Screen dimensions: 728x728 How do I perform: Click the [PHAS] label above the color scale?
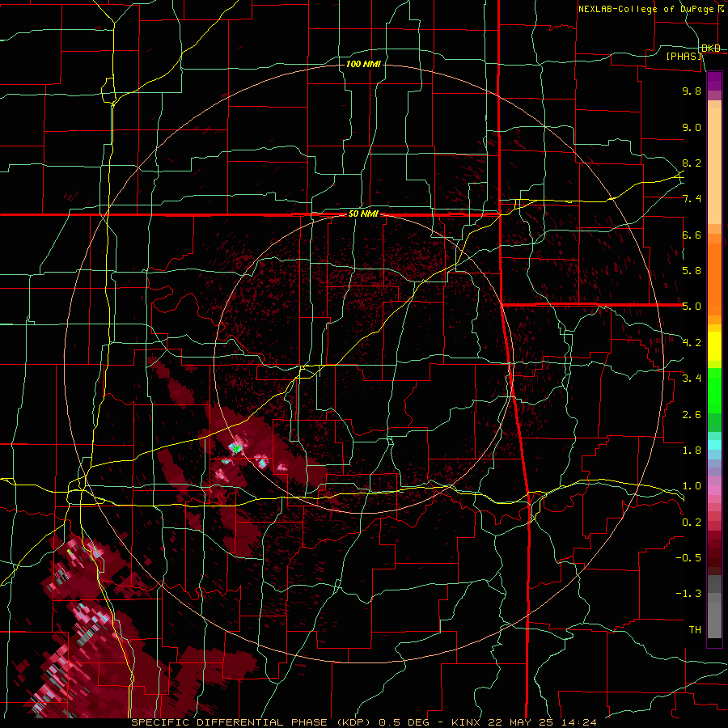pyautogui.click(x=684, y=57)
